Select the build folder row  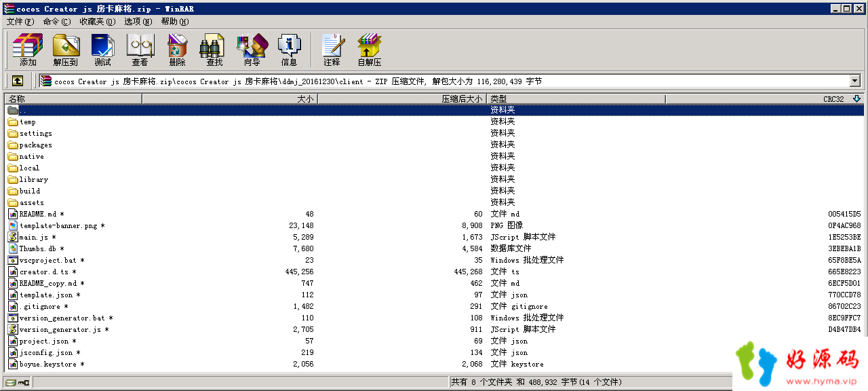point(434,191)
